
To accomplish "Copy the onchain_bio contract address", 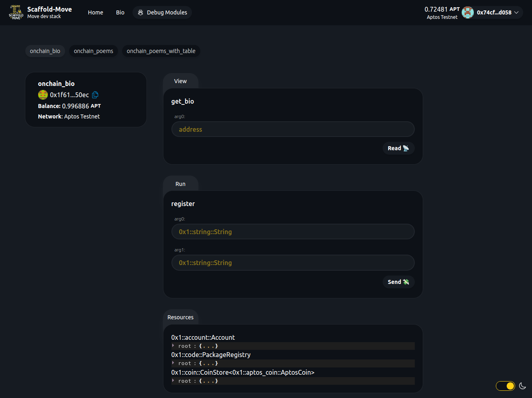I will coord(95,95).
